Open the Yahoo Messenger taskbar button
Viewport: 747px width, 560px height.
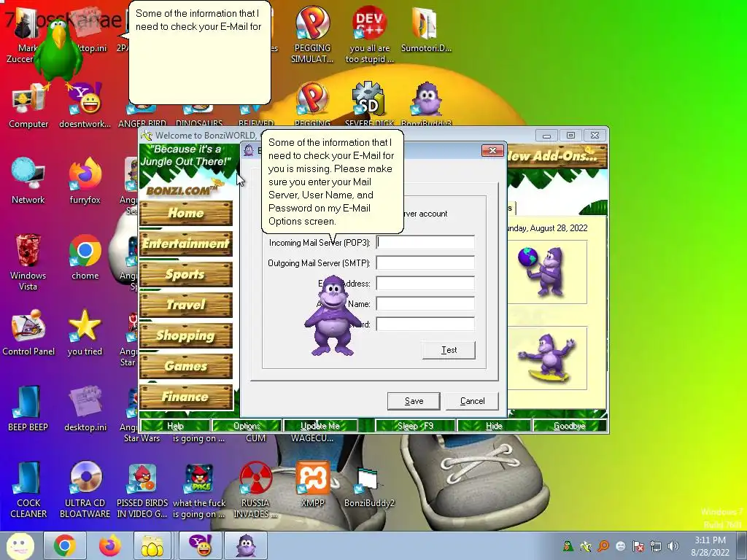point(200,545)
